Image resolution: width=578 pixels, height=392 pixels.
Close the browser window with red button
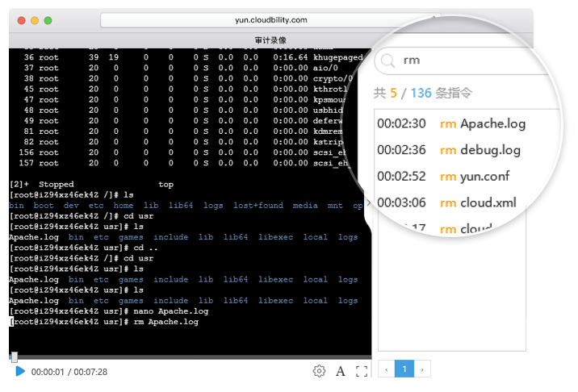(21, 20)
